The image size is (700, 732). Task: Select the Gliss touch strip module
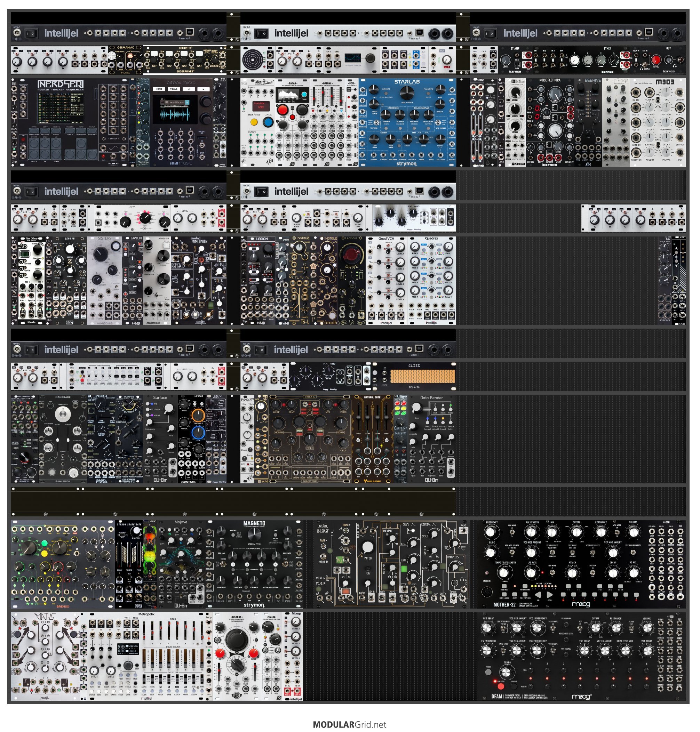414,376
